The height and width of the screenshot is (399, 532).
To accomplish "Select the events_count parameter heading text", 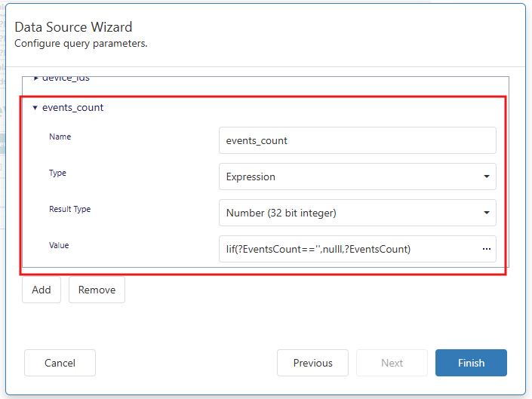I will (x=72, y=108).
